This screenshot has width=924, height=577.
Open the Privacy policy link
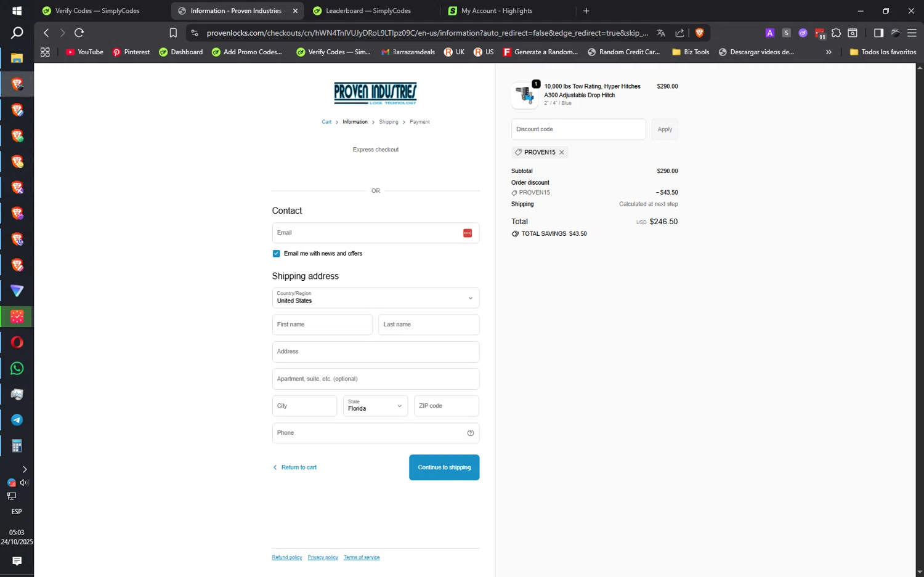click(323, 557)
